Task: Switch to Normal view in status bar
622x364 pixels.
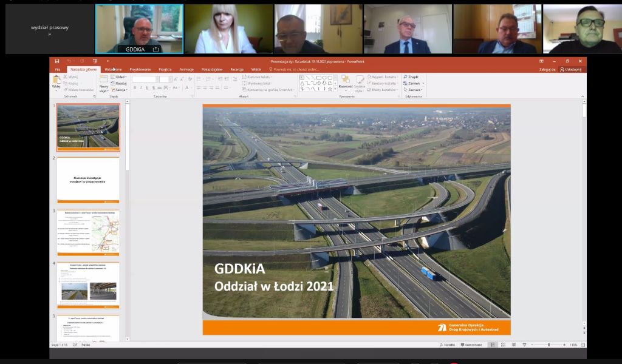Action: coord(493,345)
